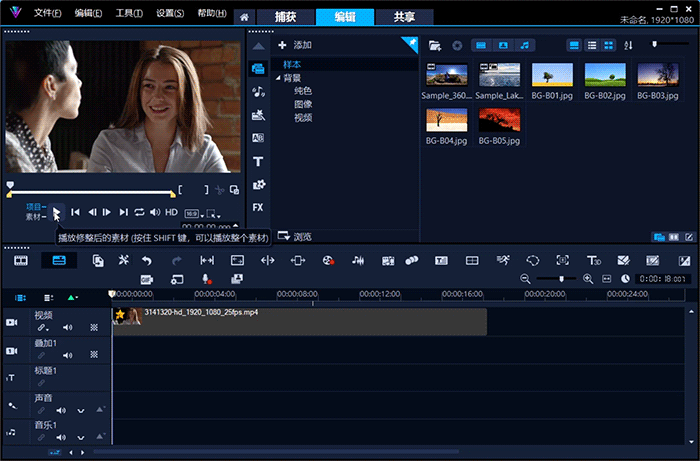Expand the 声音 track options chevron

point(80,411)
